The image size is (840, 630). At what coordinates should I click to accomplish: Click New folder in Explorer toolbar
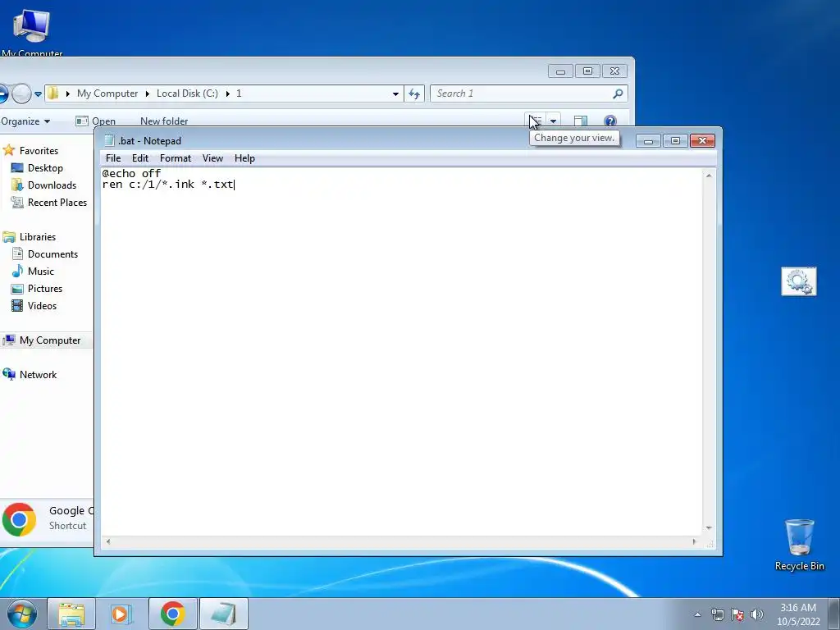(164, 121)
